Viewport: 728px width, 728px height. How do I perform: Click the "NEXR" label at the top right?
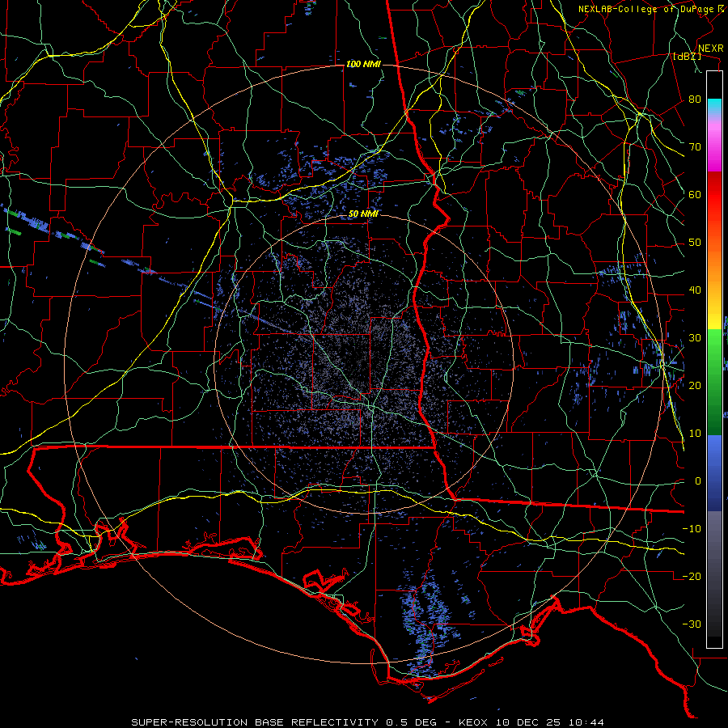point(711,49)
